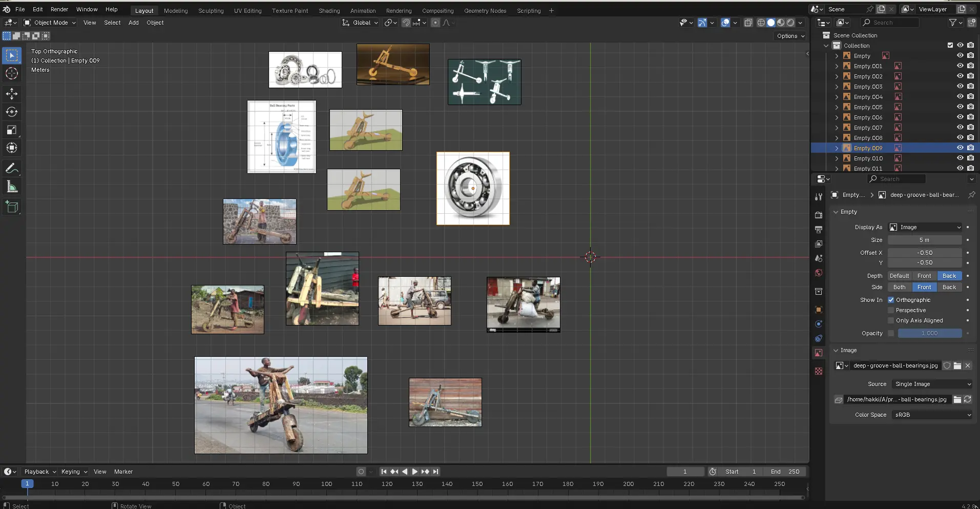980x509 pixels.
Task: Collapse the Image panel section
Action: 836,350
